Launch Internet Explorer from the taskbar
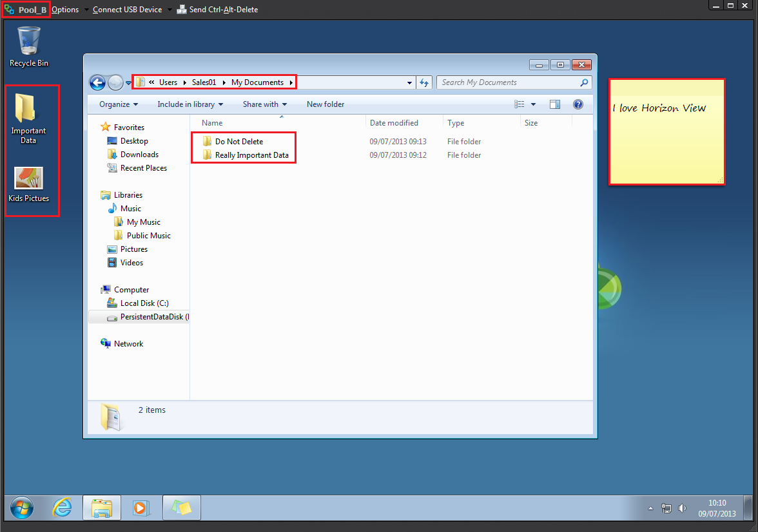Image resolution: width=758 pixels, height=532 pixels. pos(62,508)
